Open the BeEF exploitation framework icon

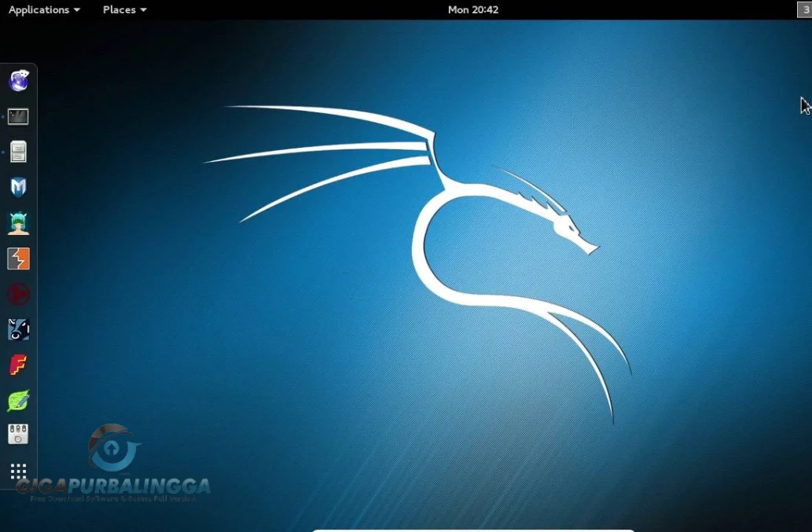click(x=17, y=294)
